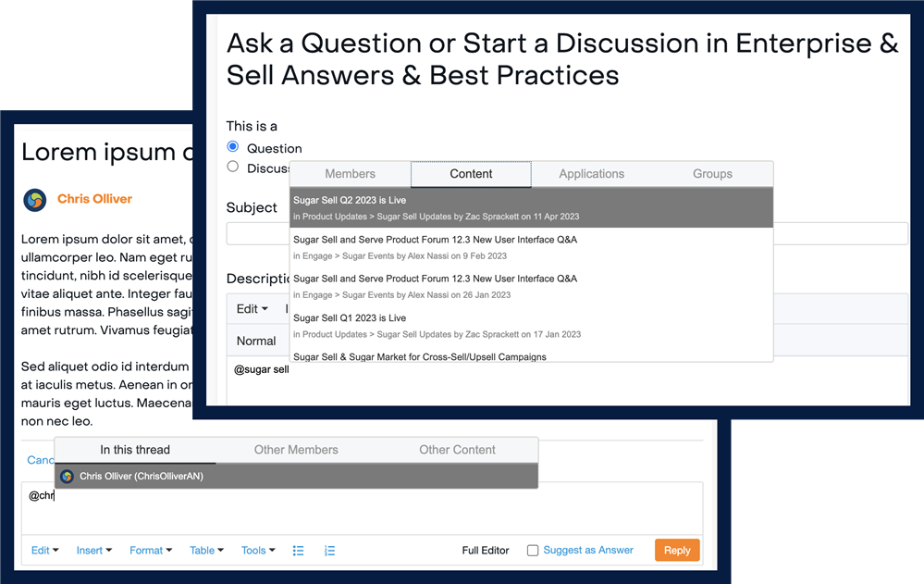Expand the Insert menu dropdown
Image resolution: width=924 pixels, height=584 pixels.
click(93, 551)
